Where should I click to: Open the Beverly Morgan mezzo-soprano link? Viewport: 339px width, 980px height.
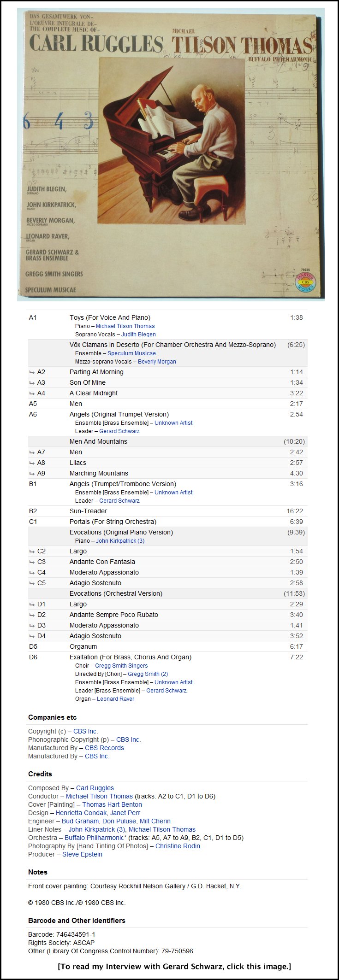pyautogui.click(x=157, y=362)
